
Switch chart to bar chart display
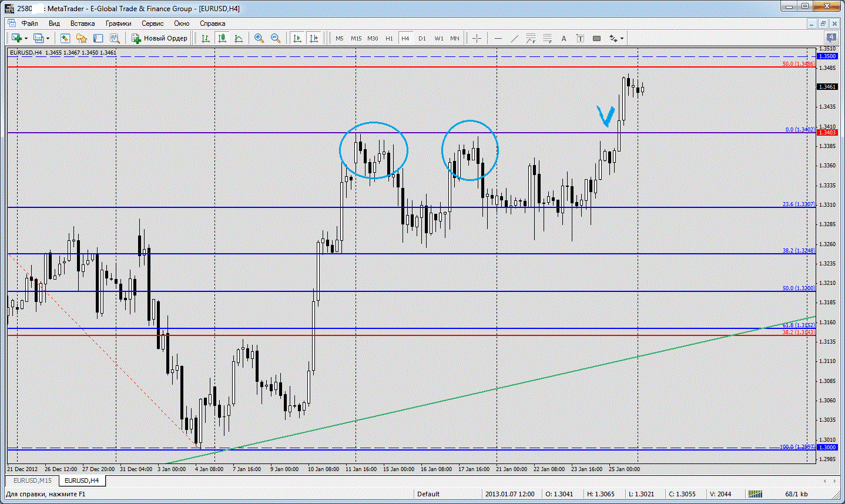tap(206, 38)
